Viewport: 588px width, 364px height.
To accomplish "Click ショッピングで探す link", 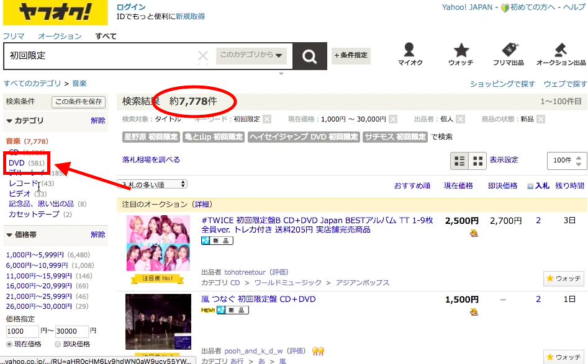I will point(502,84).
